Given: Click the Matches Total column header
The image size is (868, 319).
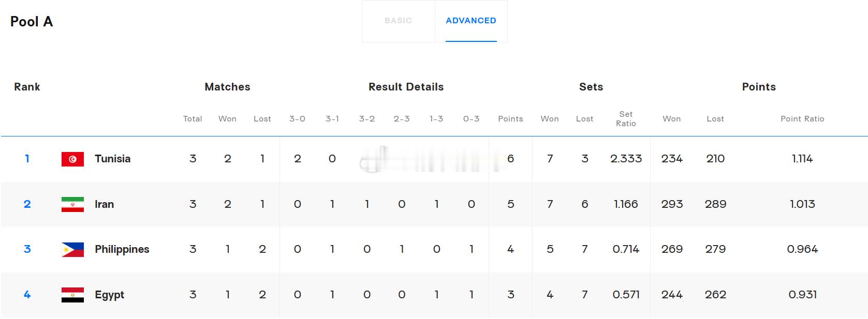Looking at the screenshot, I should (x=193, y=119).
